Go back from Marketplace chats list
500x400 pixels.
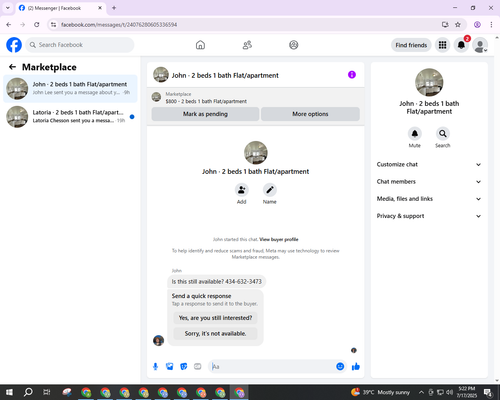pyautogui.click(x=12, y=67)
